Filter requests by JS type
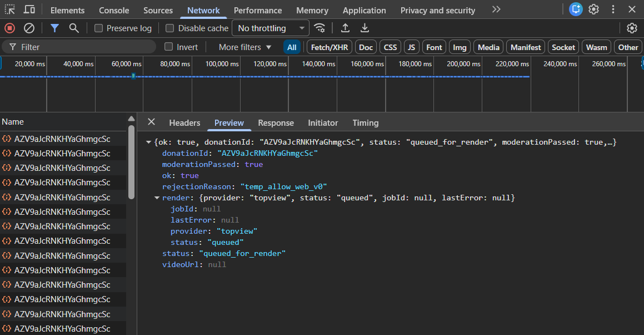Image resolution: width=644 pixels, height=335 pixels. click(411, 47)
